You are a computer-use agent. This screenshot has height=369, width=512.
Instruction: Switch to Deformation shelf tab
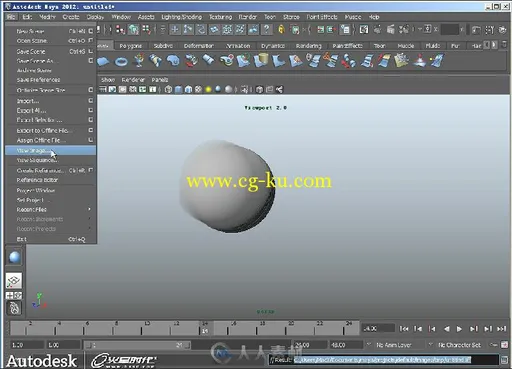tap(199, 46)
